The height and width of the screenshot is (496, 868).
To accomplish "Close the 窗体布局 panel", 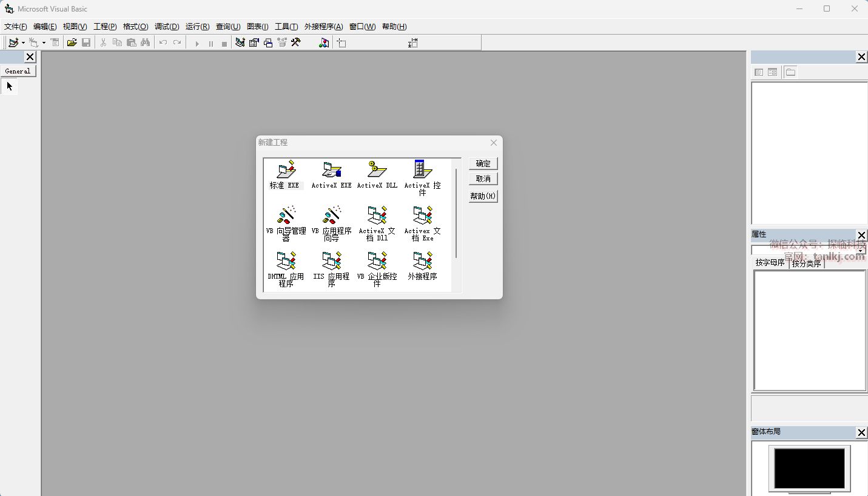I will pyautogui.click(x=861, y=432).
